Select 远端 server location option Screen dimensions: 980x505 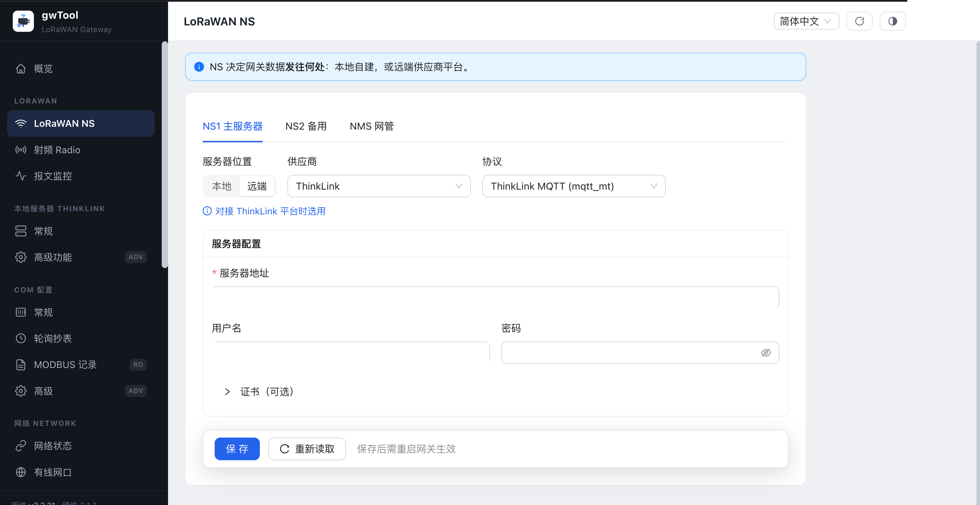pos(257,186)
